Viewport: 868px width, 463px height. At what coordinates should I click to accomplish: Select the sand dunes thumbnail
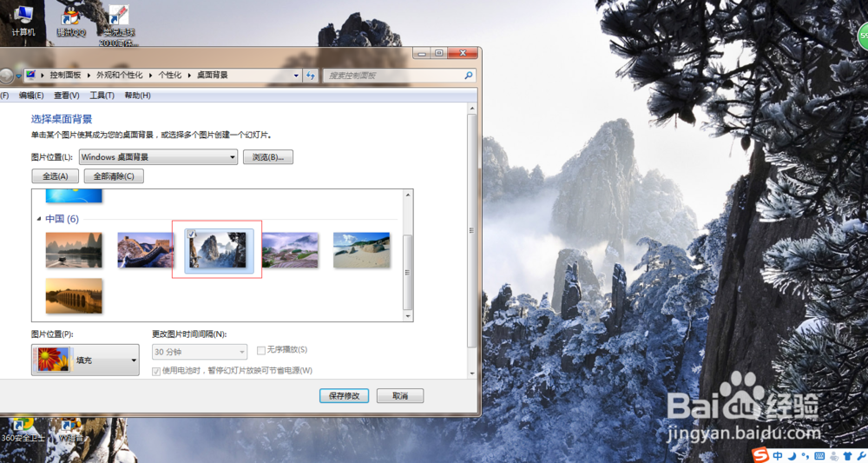(361, 250)
